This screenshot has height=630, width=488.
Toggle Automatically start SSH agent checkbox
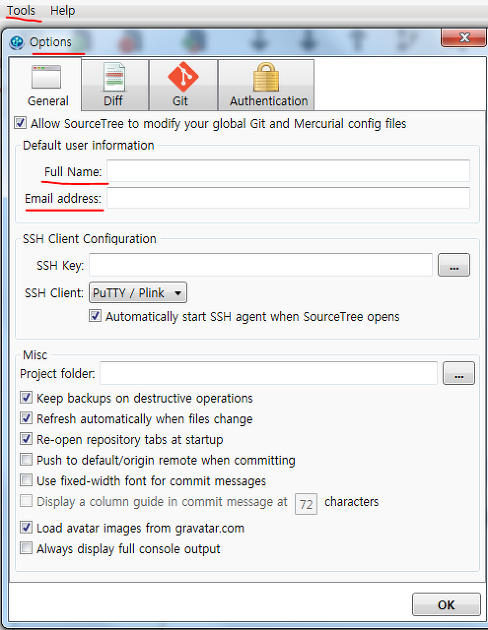(95, 316)
